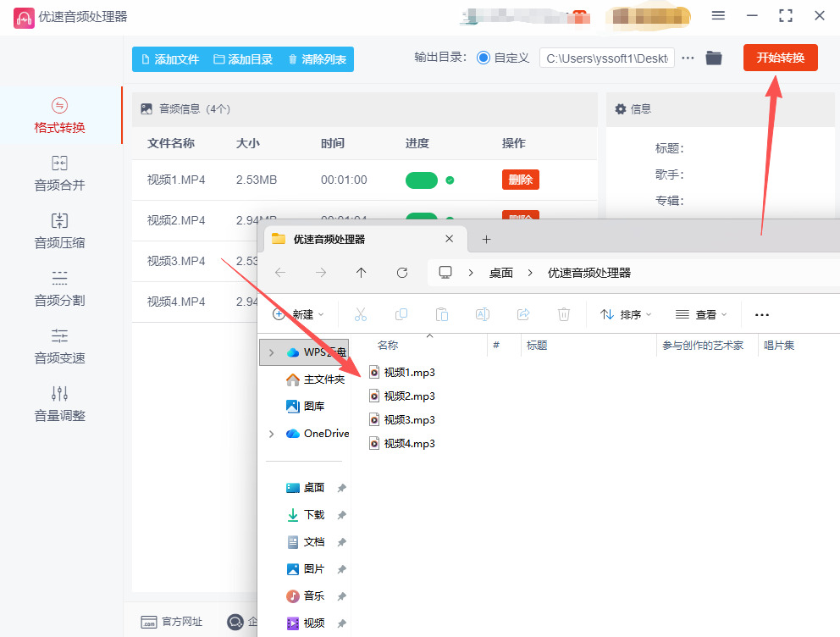
Task: Select 视频3.MP4 in the audio list
Action: 176,261
